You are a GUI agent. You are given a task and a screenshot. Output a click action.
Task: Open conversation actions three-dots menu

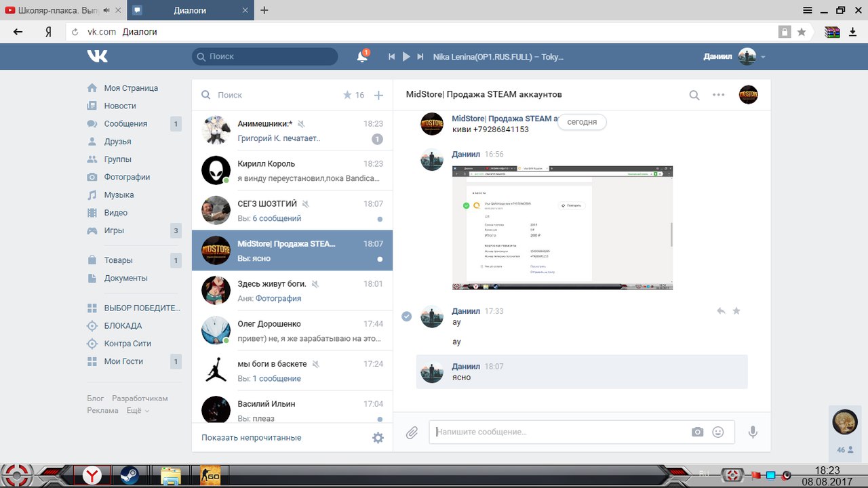719,95
